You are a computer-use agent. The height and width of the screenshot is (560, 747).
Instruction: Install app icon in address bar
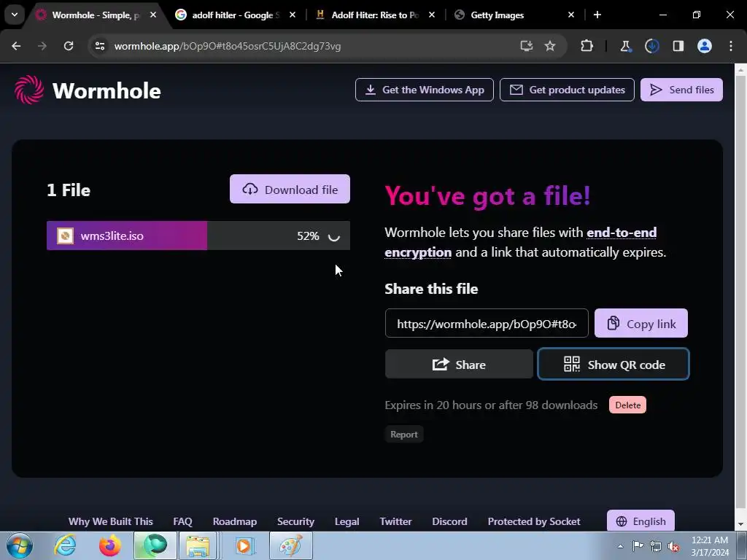click(527, 46)
